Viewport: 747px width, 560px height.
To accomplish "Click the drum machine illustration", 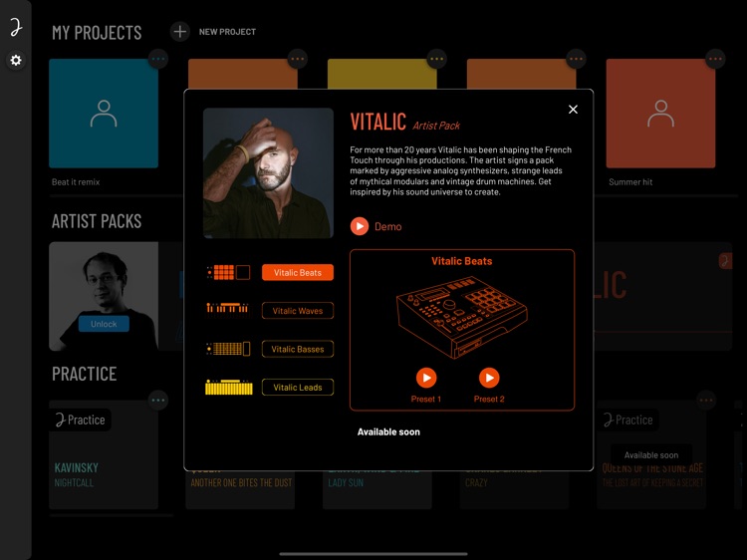I will 461,317.
